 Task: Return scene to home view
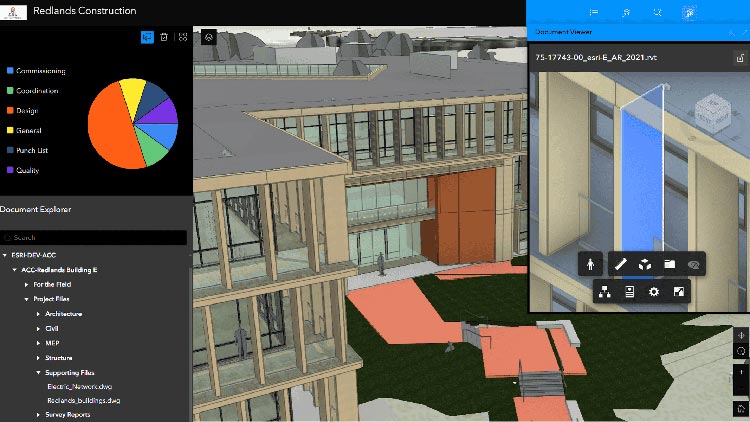point(741,408)
